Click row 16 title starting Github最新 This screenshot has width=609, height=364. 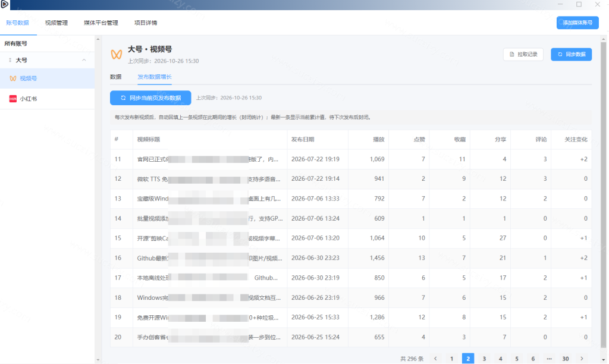click(x=209, y=258)
